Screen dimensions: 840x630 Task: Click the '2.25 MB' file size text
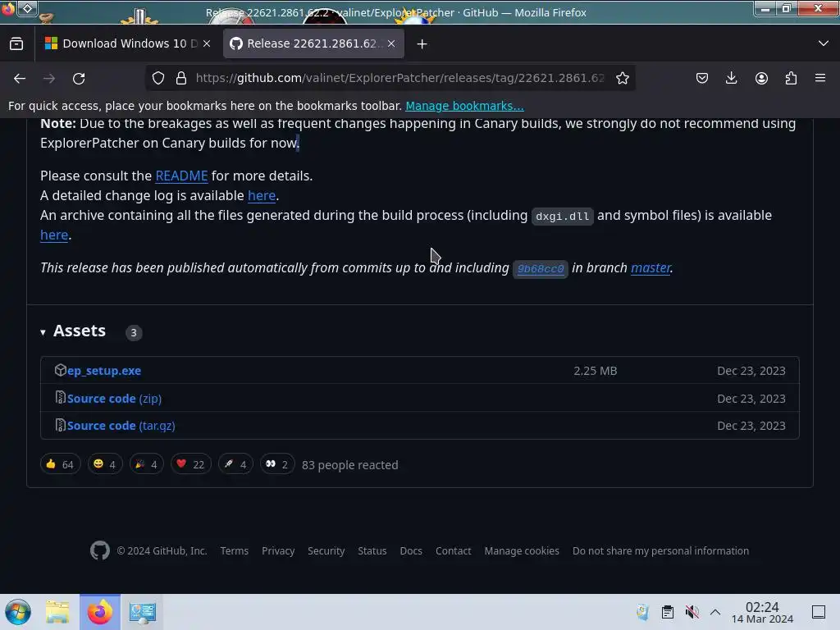point(596,371)
